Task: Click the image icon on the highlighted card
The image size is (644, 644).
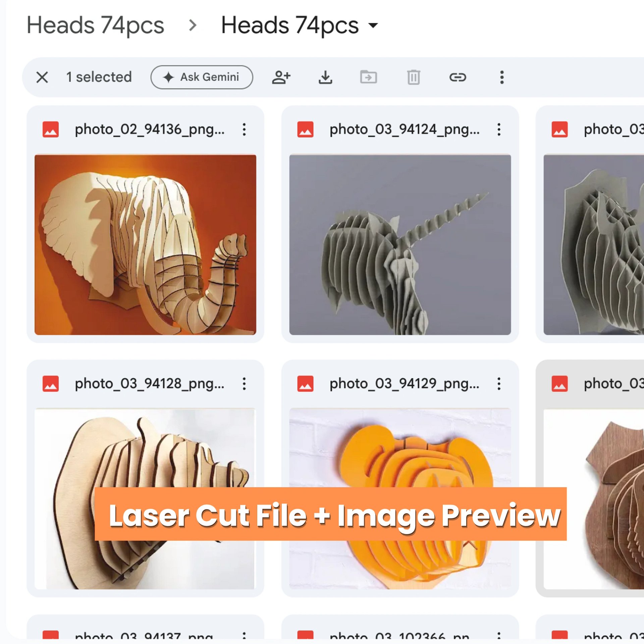Action: tap(559, 384)
